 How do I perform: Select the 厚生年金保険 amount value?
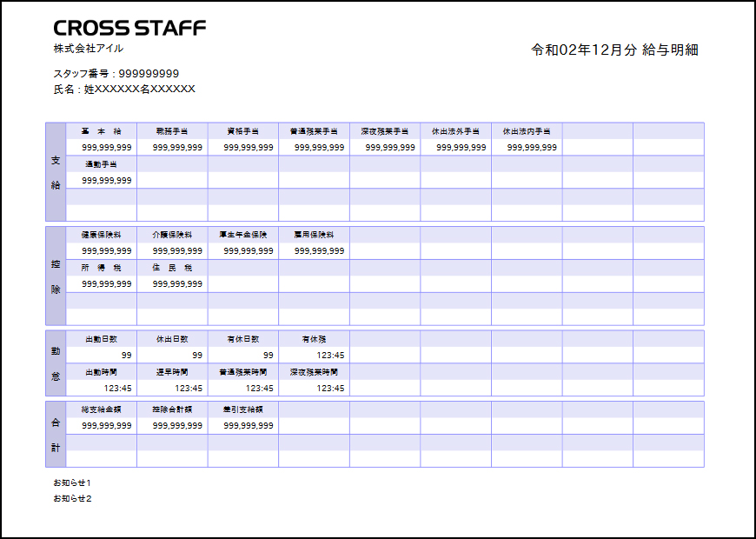(x=249, y=251)
